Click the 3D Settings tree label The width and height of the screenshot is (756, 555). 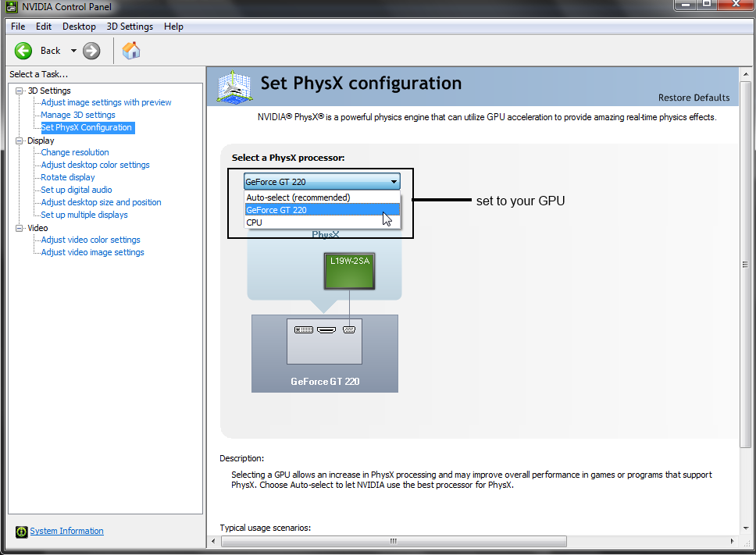49,91
